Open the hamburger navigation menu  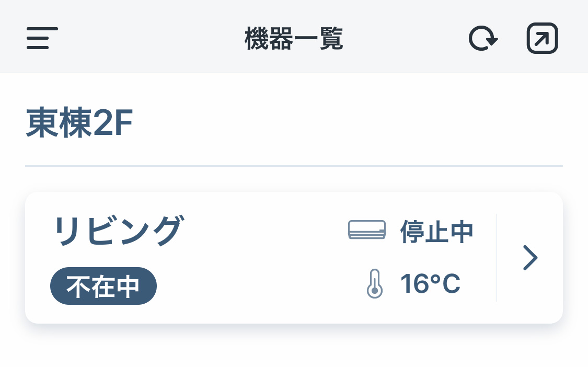(x=42, y=38)
